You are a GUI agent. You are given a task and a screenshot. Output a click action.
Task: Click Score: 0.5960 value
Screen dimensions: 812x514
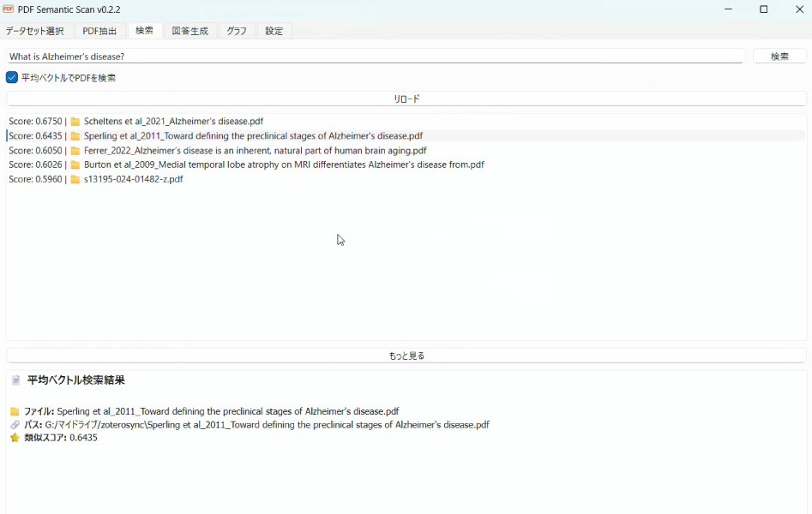35,179
